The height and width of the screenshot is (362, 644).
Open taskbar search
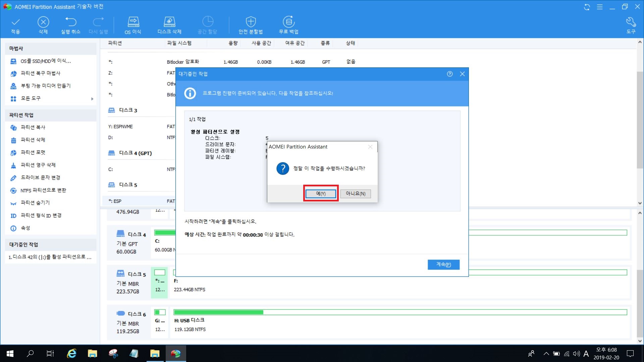[30, 353]
